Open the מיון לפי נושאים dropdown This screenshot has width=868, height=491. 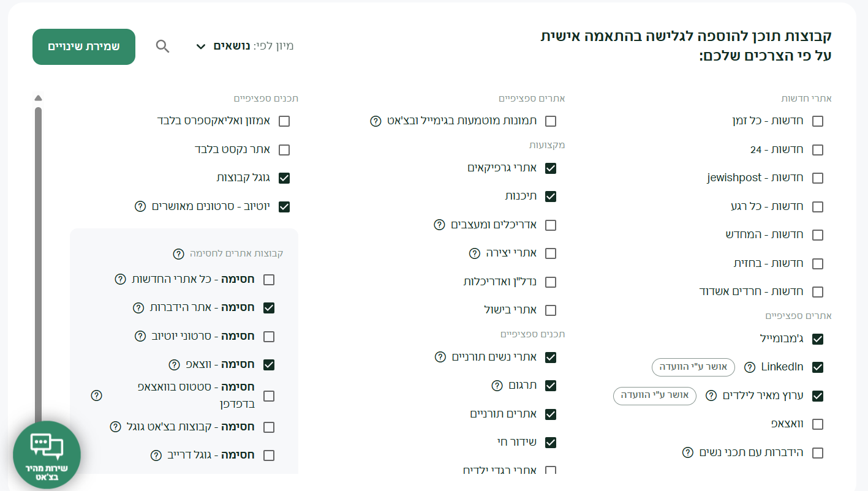click(x=245, y=46)
